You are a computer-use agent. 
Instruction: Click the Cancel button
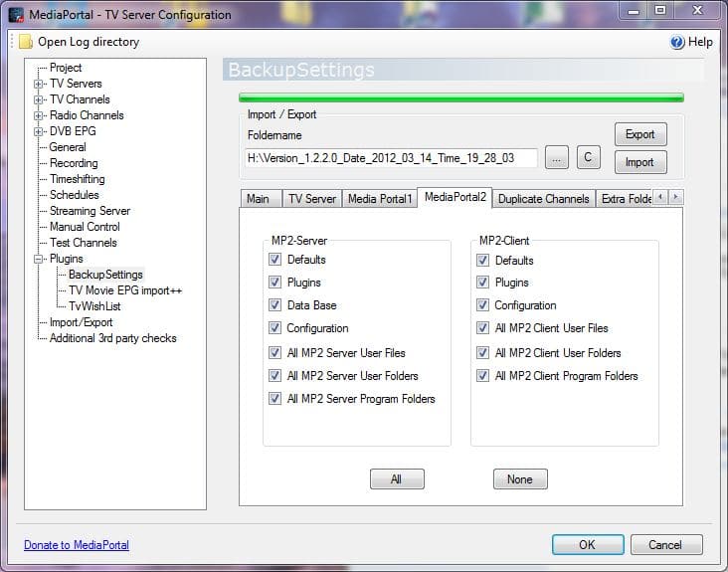point(666,544)
